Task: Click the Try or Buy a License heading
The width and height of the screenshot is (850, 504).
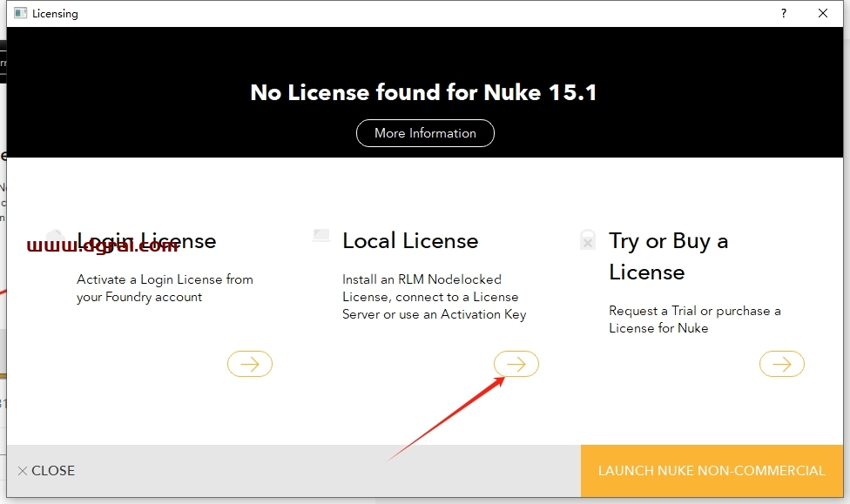Action: (x=668, y=256)
